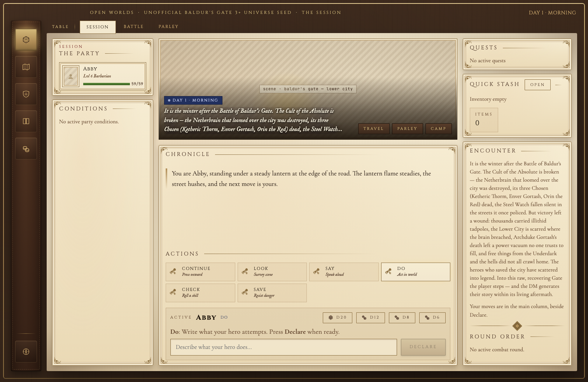Click the Parley scene button
The height and width of the screenshot is (382, 588).
(408, 129)
